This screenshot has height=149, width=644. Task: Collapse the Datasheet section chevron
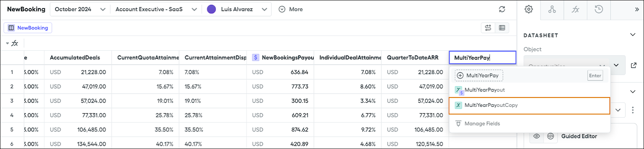pos(633,35)
